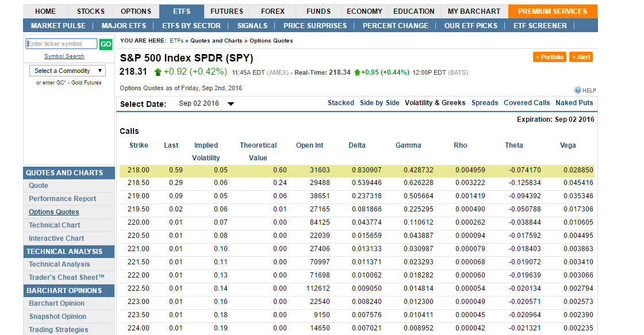
Task: Open OUR ETF PICKS submenu item
Action: pyautogui.click(x=471, y=25)
